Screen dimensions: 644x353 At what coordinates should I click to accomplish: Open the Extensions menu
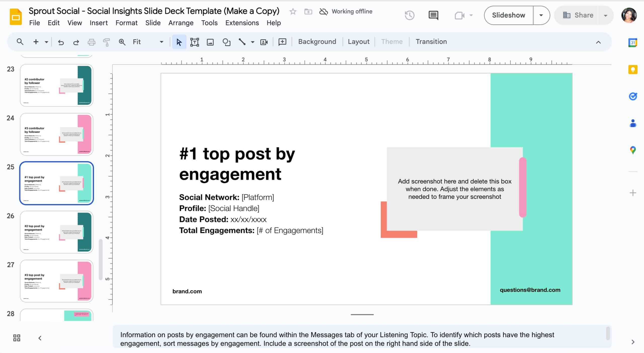coord(242,23)
